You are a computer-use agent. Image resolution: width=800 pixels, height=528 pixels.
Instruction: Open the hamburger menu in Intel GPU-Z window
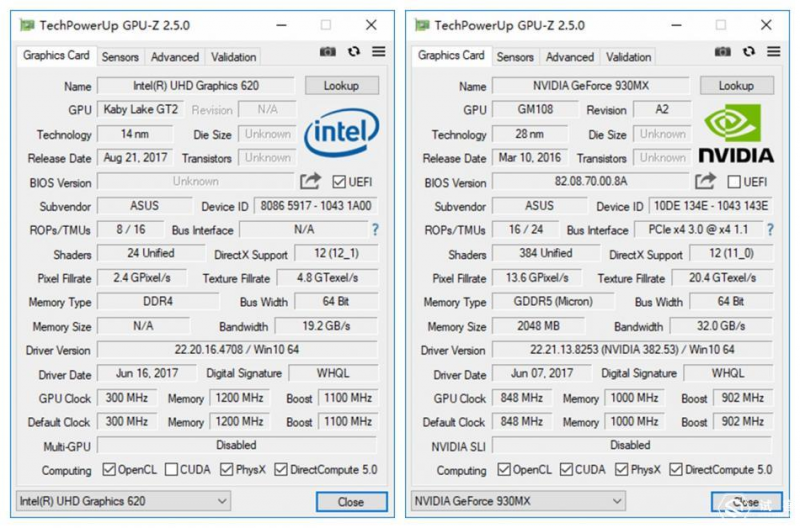tap(379, 52)
